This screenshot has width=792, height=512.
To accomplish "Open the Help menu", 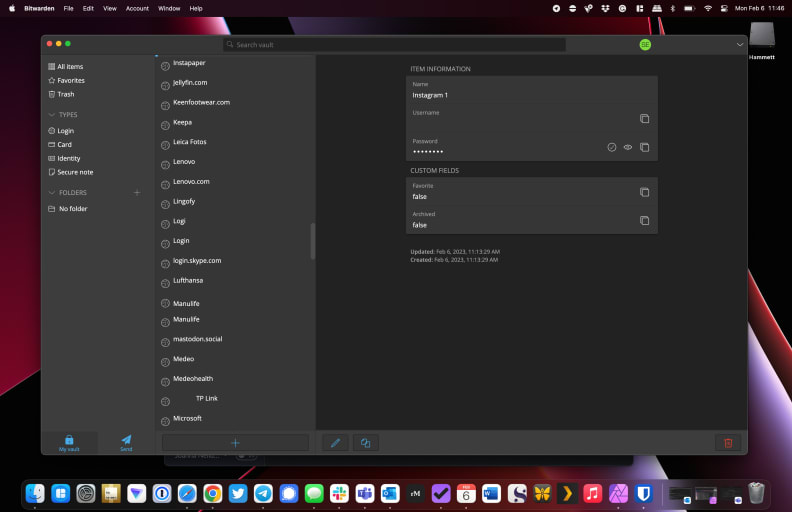I will click(x=196, y=8).
